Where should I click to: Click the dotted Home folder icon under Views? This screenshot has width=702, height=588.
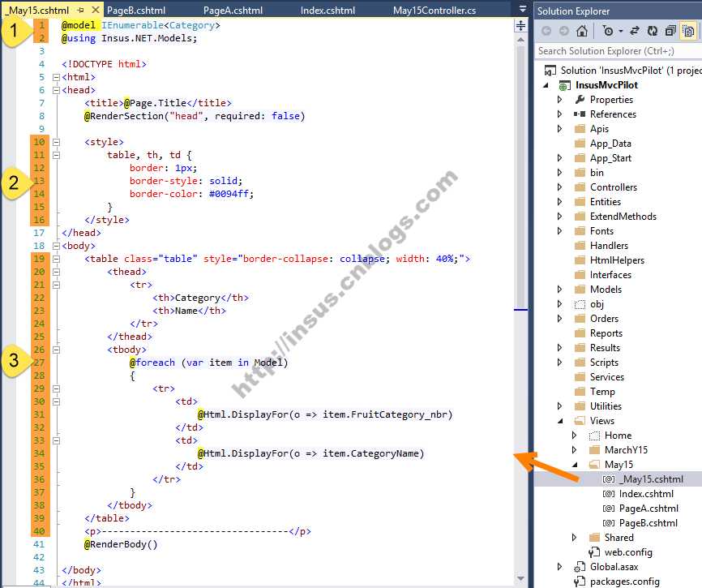click(x=594, y=436)
